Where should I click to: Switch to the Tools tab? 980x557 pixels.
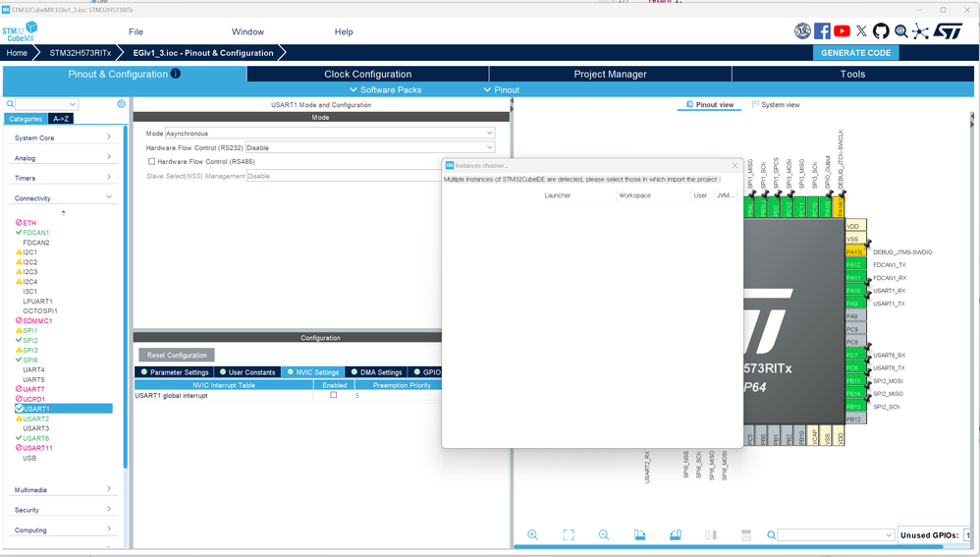coord(852,74)
